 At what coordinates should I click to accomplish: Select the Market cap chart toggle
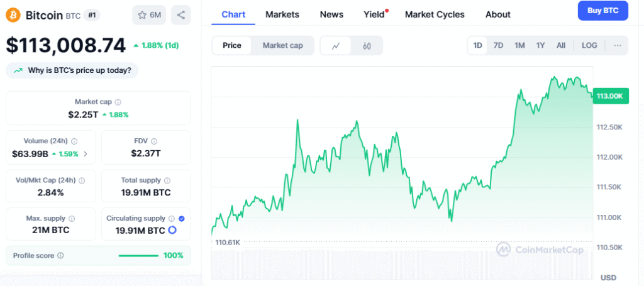(x=282, y=45)
